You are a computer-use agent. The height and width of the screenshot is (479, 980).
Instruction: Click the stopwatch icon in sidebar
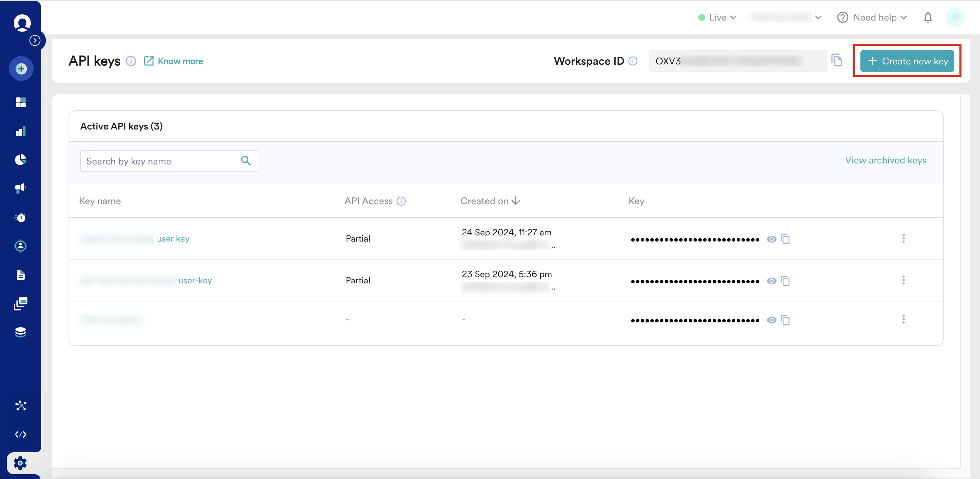coord(21,217)
